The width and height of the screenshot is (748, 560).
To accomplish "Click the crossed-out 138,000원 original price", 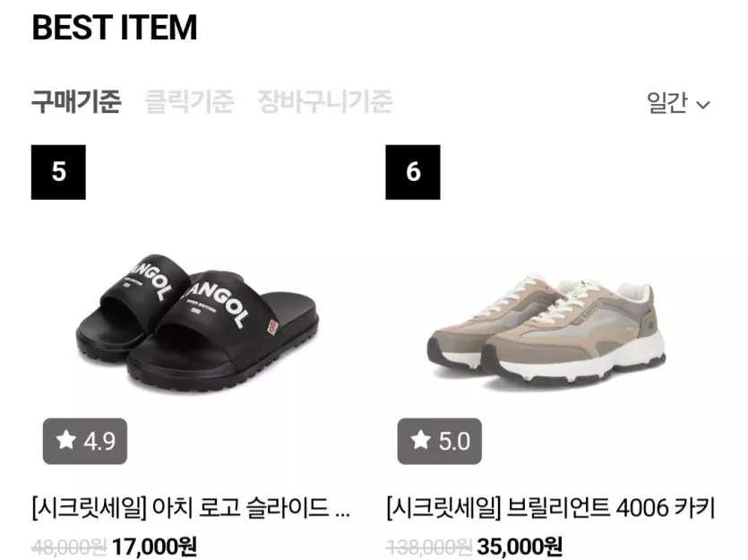I will point(429,547).
